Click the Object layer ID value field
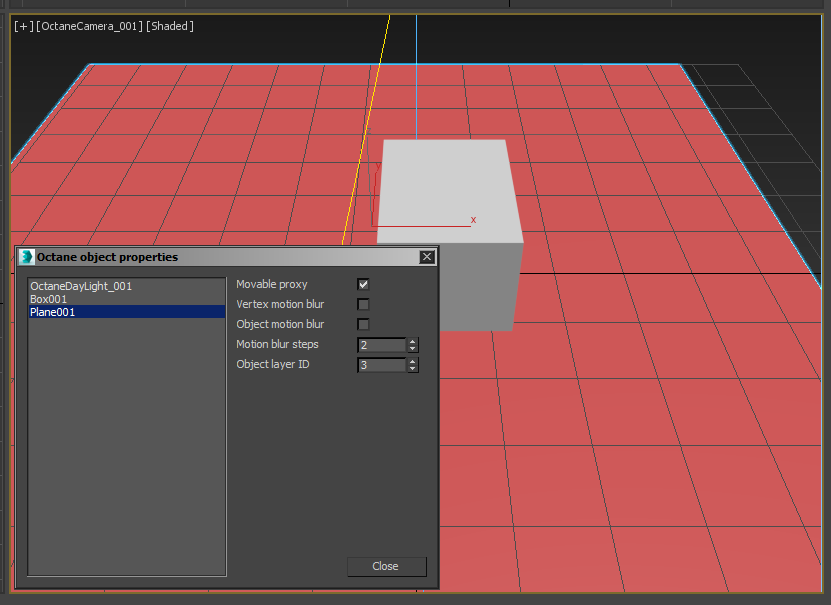Screen dimensions: 831x605 pyautogui.click(x=382, y=365)
